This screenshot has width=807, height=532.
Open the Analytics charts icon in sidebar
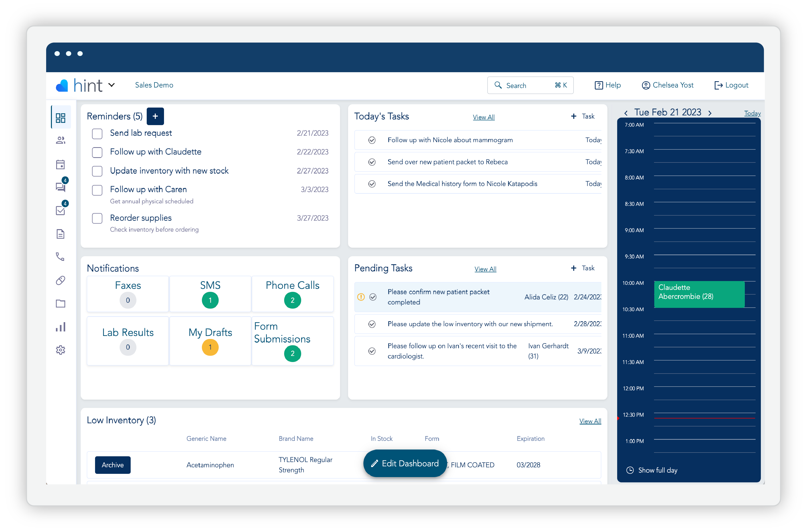tap(60, 327)
